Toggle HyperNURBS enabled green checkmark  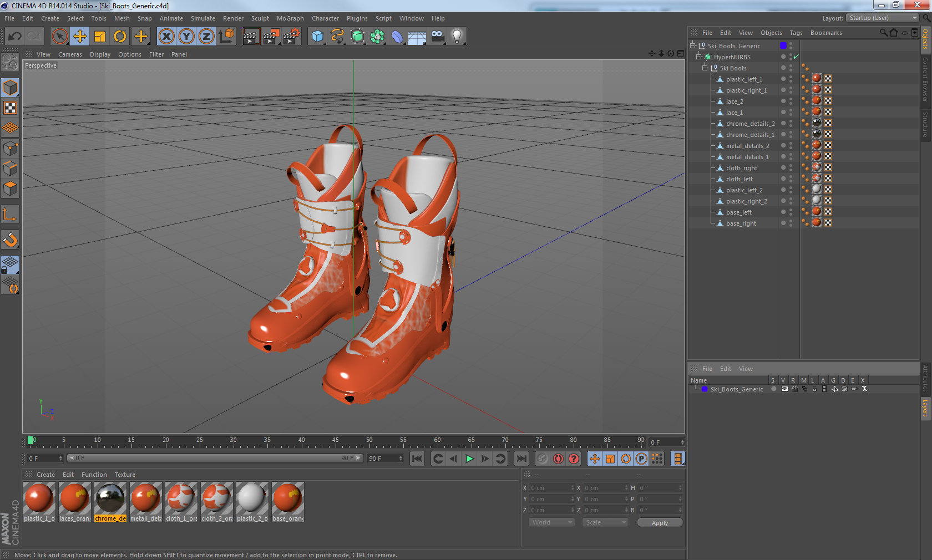pyautogui.click(x=797, y=57)
